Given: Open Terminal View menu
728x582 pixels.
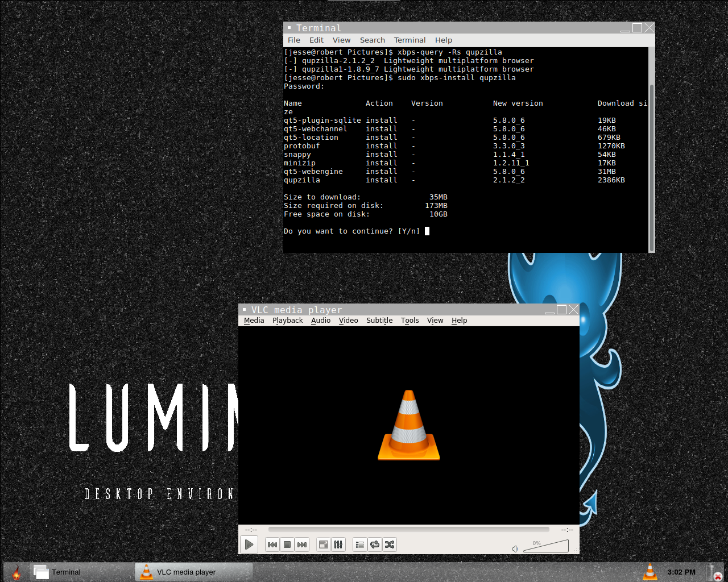Looking at the screenshot, I should 342,40.
